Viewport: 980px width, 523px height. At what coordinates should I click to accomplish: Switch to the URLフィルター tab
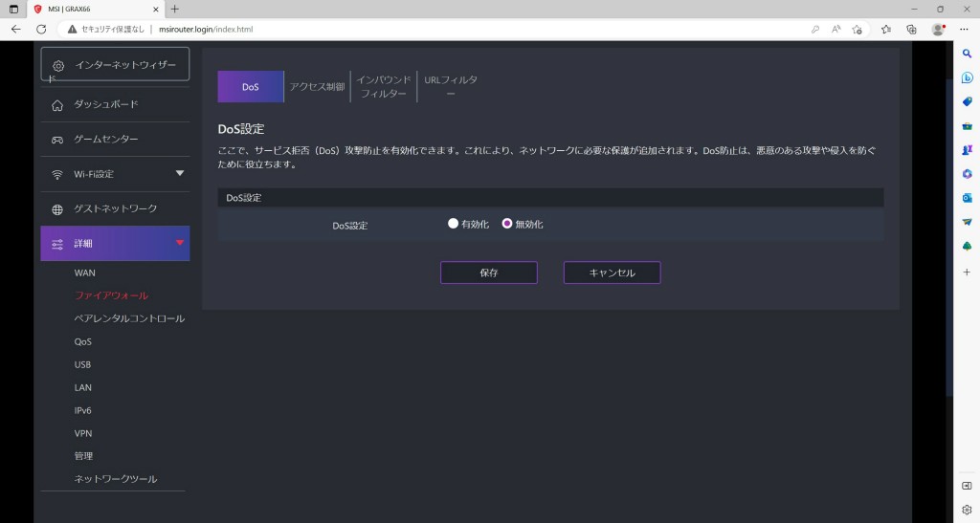(451, 87)
